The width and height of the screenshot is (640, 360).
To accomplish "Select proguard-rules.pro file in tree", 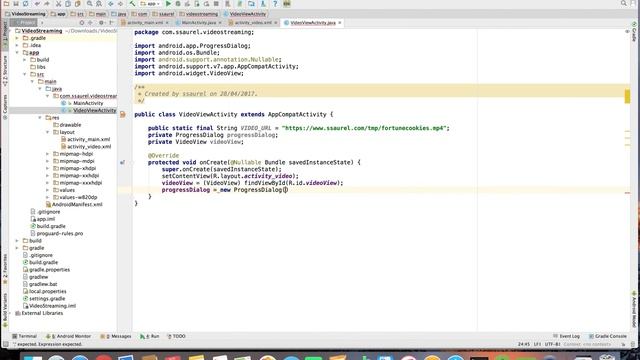I will pos(60,233).
